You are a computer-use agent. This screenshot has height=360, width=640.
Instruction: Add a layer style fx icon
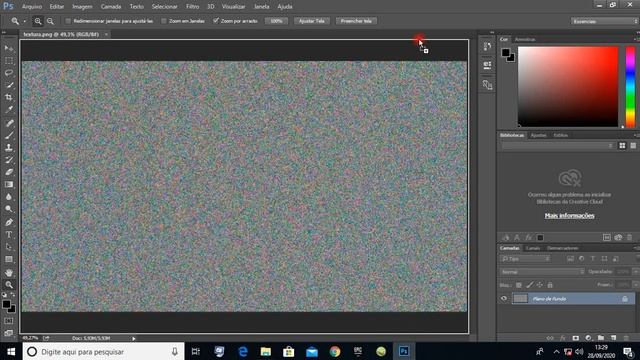coord(563,338)
